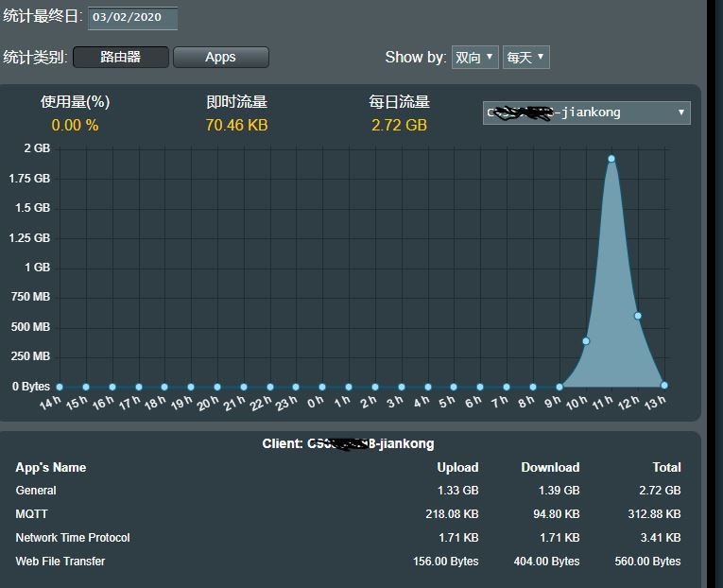Select the 路由器 statistics tab
Image resolution: width=723 pixels, height=588 pixels.
pyautogui.click(x=121, y=57)
